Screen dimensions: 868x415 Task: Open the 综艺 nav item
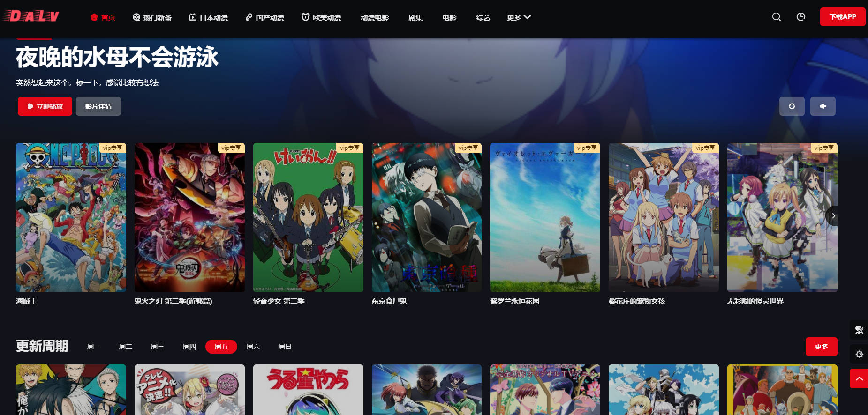(x=483, y=17)
